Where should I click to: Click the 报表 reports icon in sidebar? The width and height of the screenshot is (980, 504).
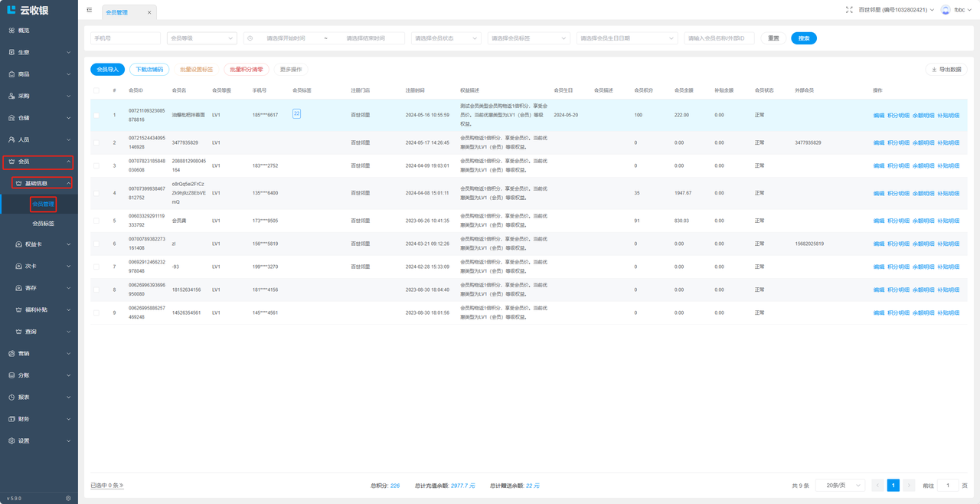(x=11, y=397)
